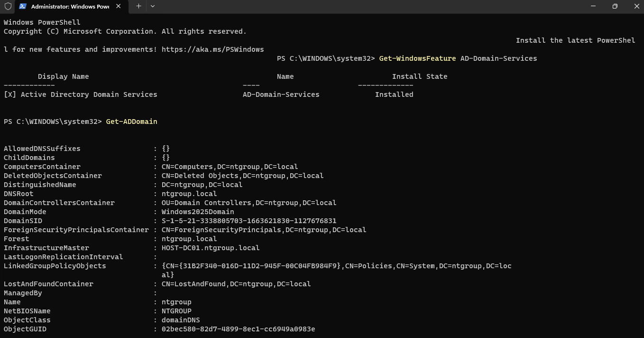This screenshot has width=644, height=338.
Task: Click the DomainSID value starting S-1-5-21
Action: (248, 221)
